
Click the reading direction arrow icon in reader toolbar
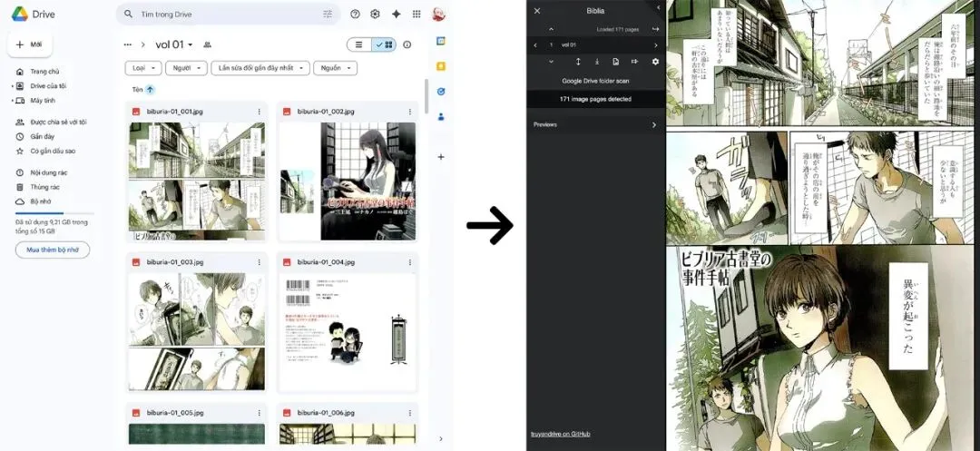[634, 61]
